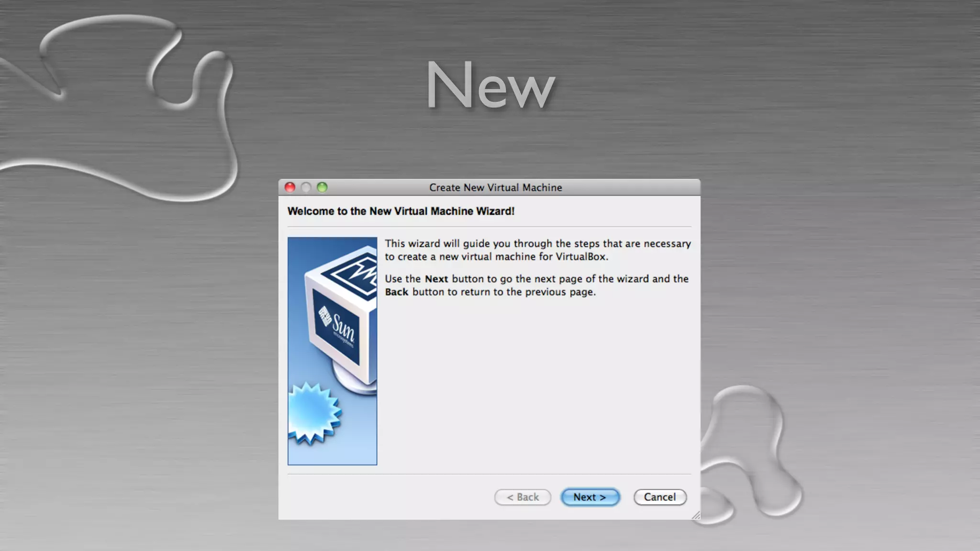980x551 pixels.
Task: Click the 'Welcome to the New Virtual Machine Wizard!' heading
Action: (x=401, y=211)
